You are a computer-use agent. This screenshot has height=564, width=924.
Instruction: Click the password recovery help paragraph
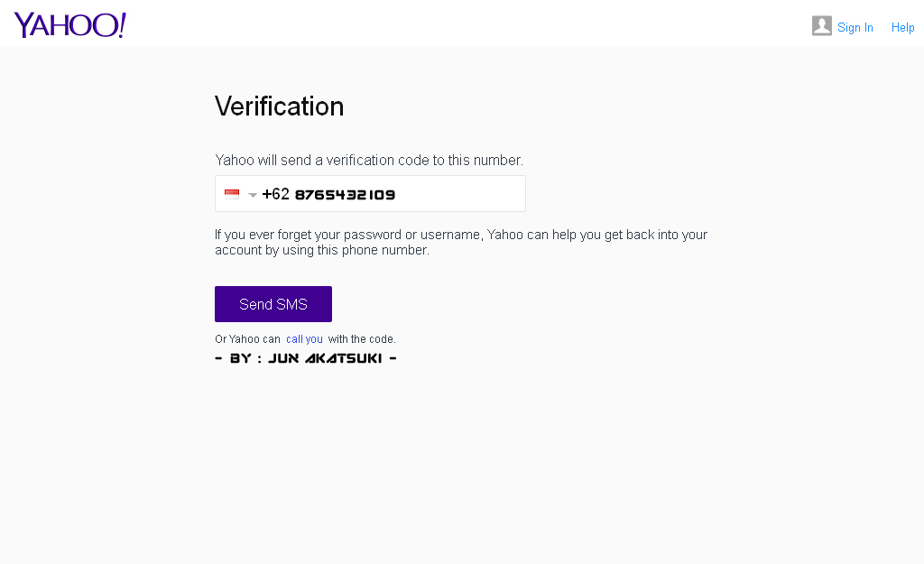(x=461, y=242)
